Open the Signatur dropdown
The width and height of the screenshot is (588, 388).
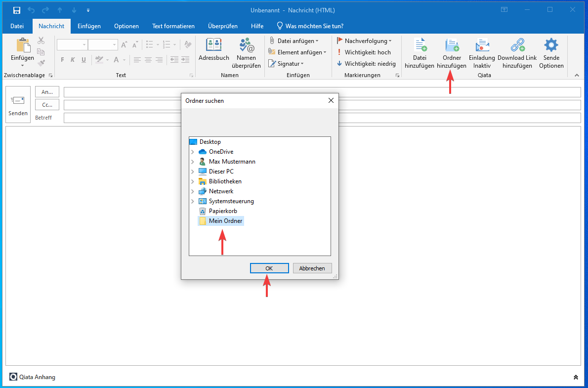286,63
